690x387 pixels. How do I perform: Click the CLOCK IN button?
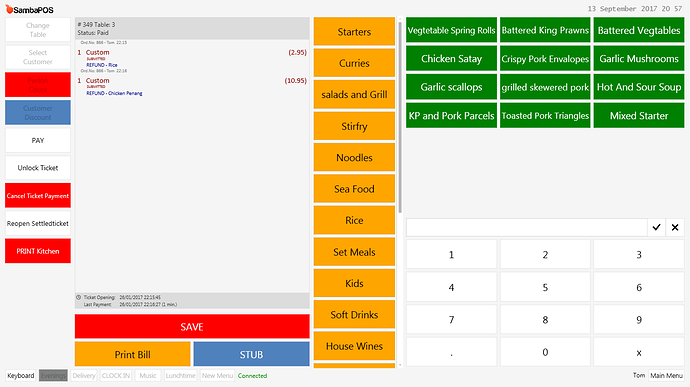click(116, 376)
